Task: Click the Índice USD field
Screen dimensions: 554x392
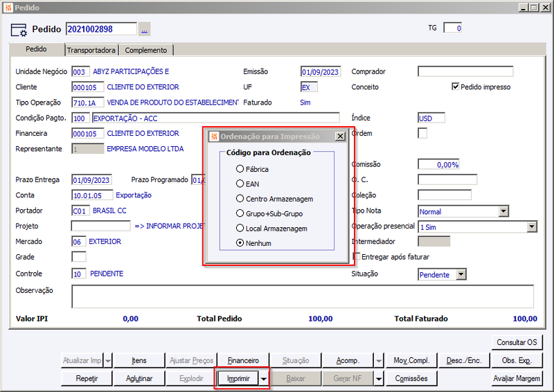Action: (x=431, y=118)
